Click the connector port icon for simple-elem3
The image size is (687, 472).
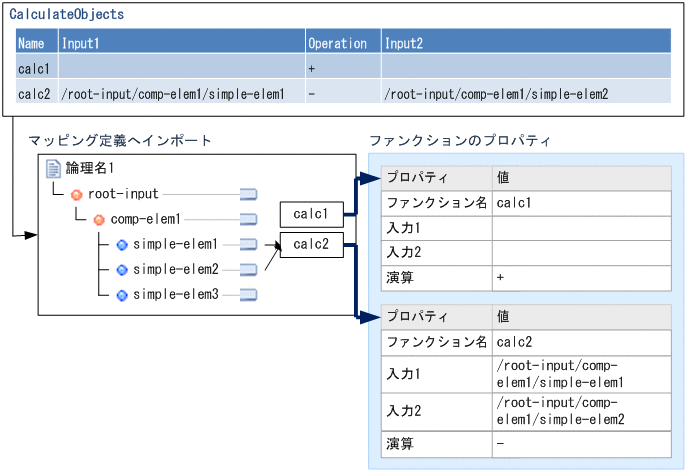pyautogui.click(x=249, y=295)
